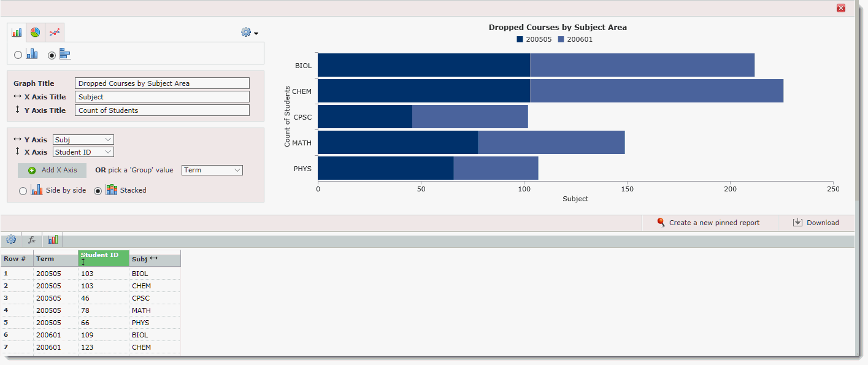The height and width of the screenshot is (365, 868).
Task: Click the grid settings gear icon
Action: click(x=11, y=240)
